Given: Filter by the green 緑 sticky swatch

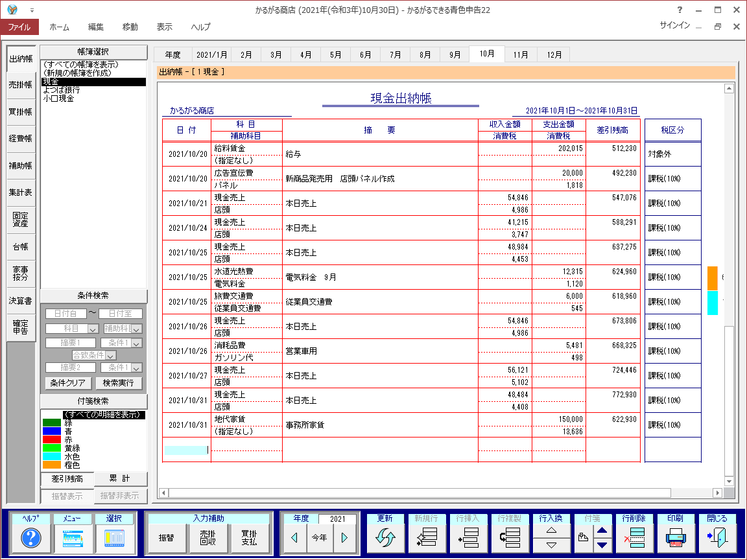Looking at the screenshot, I should 52,423.
